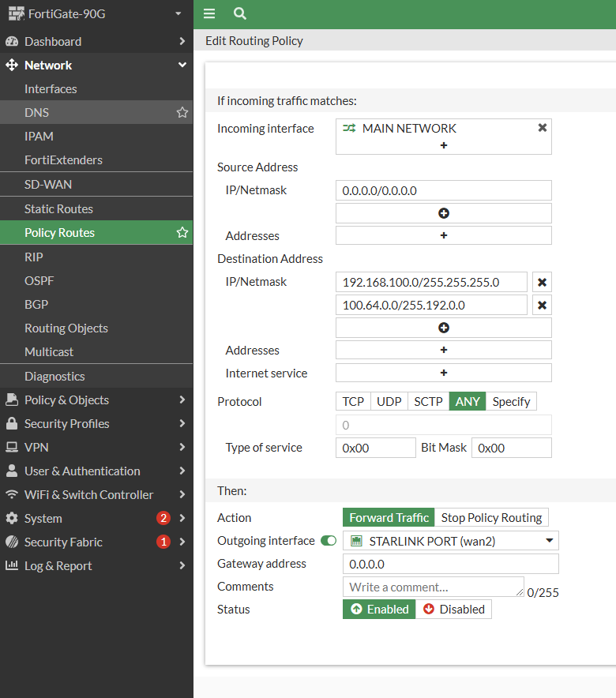This screenshot has height=698, width=616.
Task: Click the hamburger menu icon in top bar
Action: click(209, 13)
